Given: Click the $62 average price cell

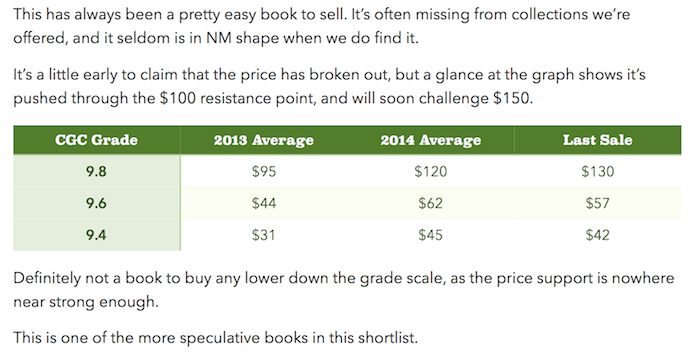Looking at the screenshot, I should pos(431,203).
